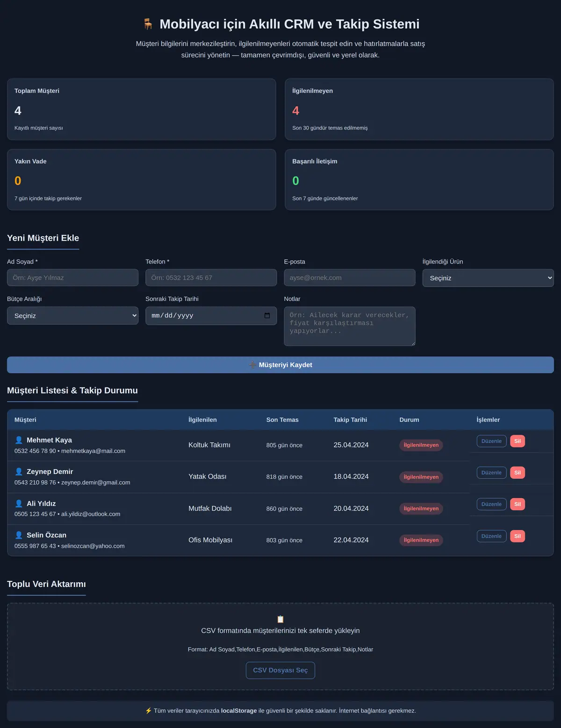
Task: Click mehmetkaya@mail.com contact line
Action: click(70, 451)
